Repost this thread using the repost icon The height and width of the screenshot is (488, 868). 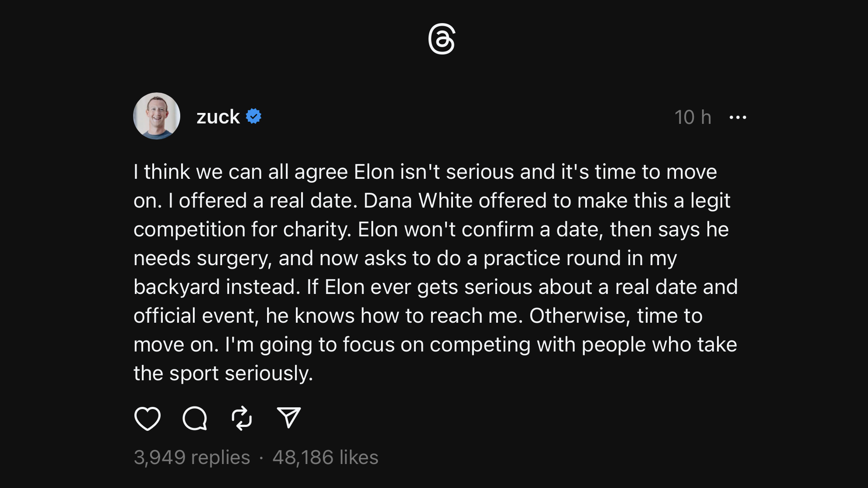pyautogui.click(x=242, y=418)
